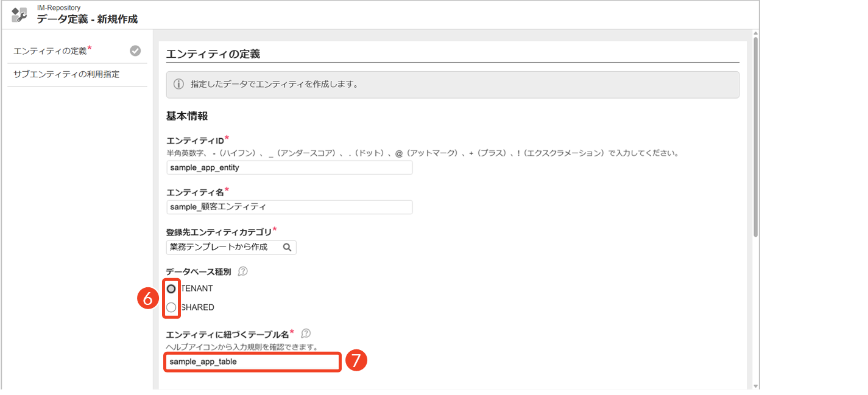Select the TENANT radio button

pos(171,288)
